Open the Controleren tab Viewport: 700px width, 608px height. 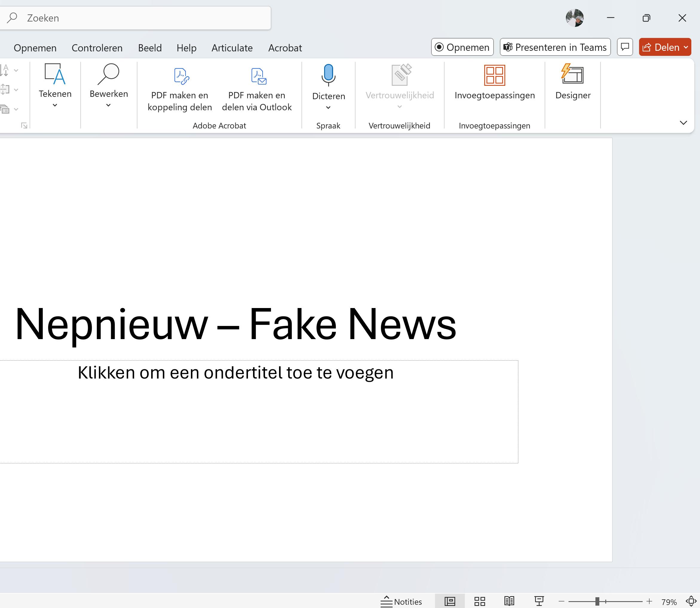pos(97,48)
